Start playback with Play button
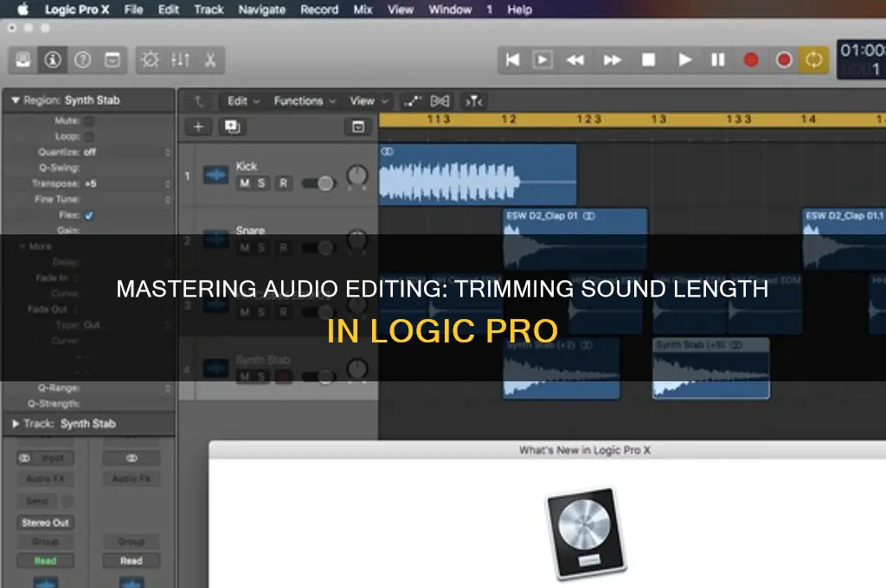 point(684,60)
